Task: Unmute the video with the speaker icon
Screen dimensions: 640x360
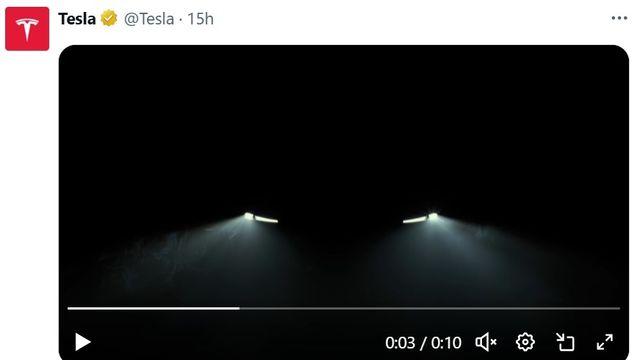Action: [x=486, y=342]
